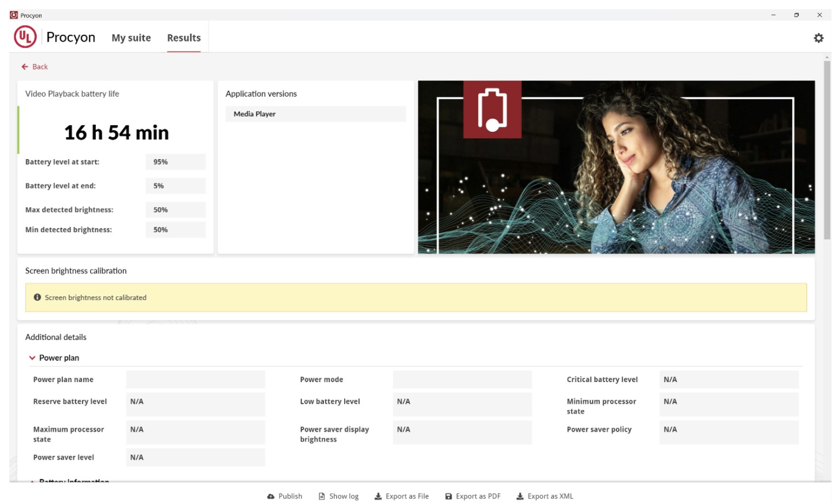Click the Application versions heading
The height and width of the screenshot is (504, 837).
click(x=261, y=93)
